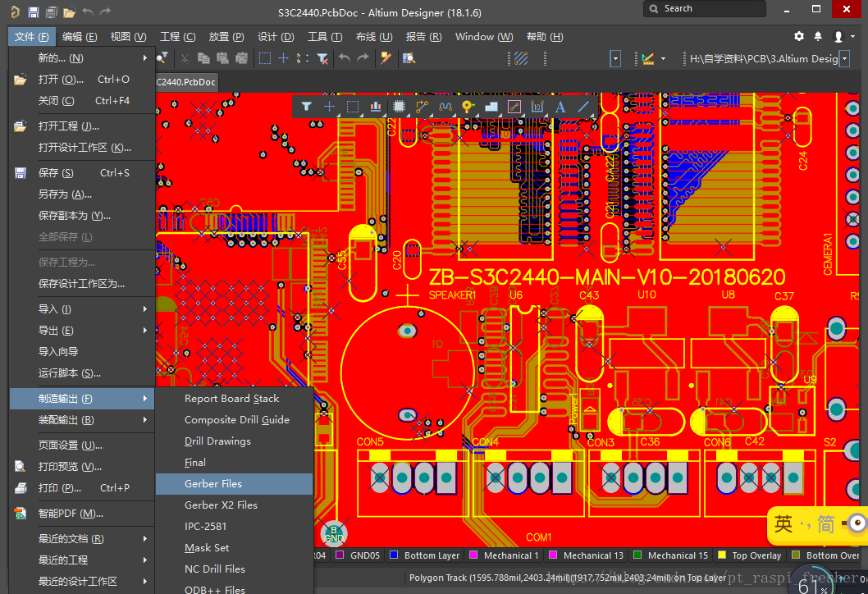Select the Mechanical 15 layer tab
The height and width of the screenshot is (594, 868).
(671, 555)
